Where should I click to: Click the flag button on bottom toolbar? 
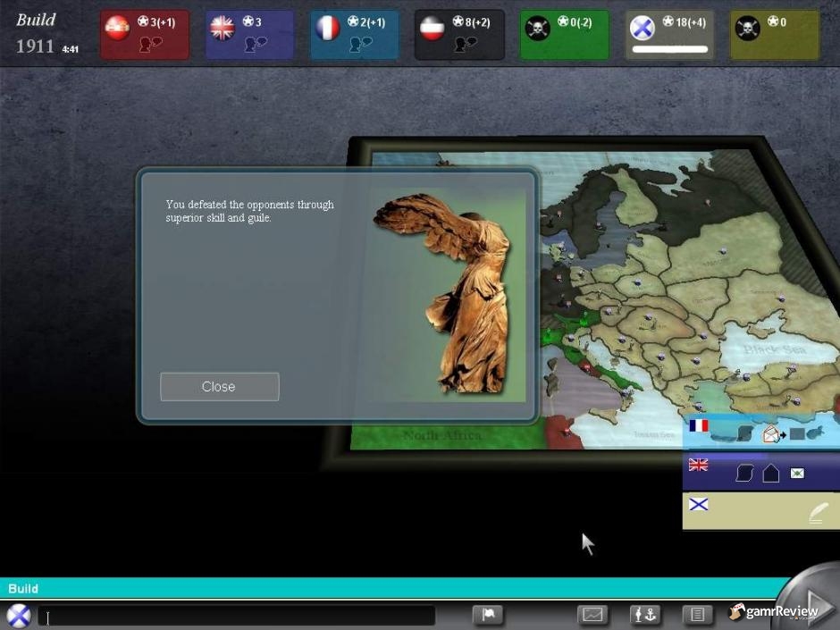click(x=488, y=614)
